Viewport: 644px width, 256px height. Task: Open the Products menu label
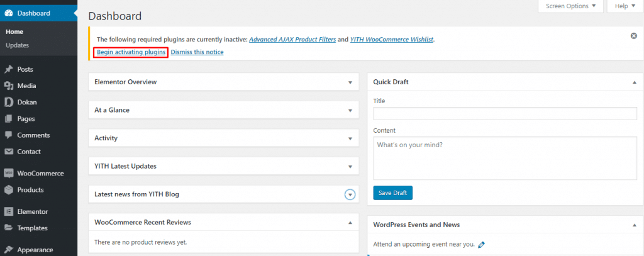coord(30,190)
